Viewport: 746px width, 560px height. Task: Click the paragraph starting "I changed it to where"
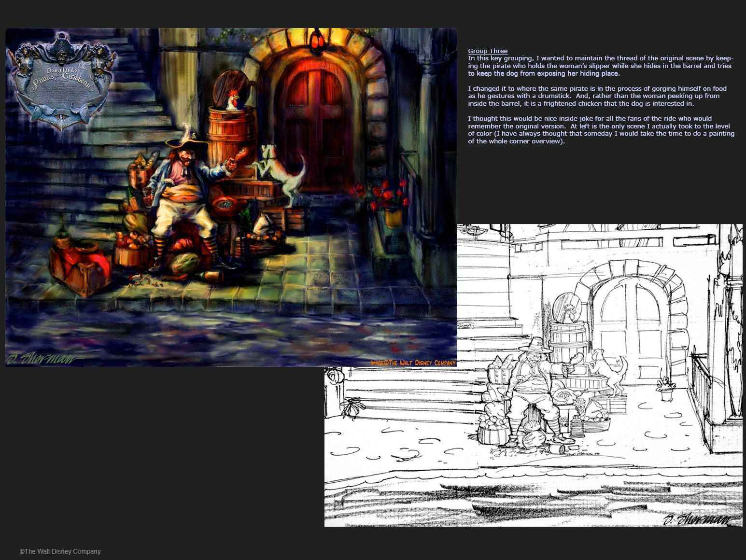click(597, 96)
